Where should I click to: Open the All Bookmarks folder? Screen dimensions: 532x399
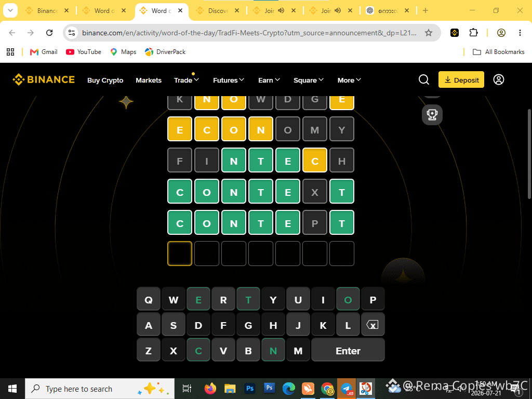click(x=498, y=52)
